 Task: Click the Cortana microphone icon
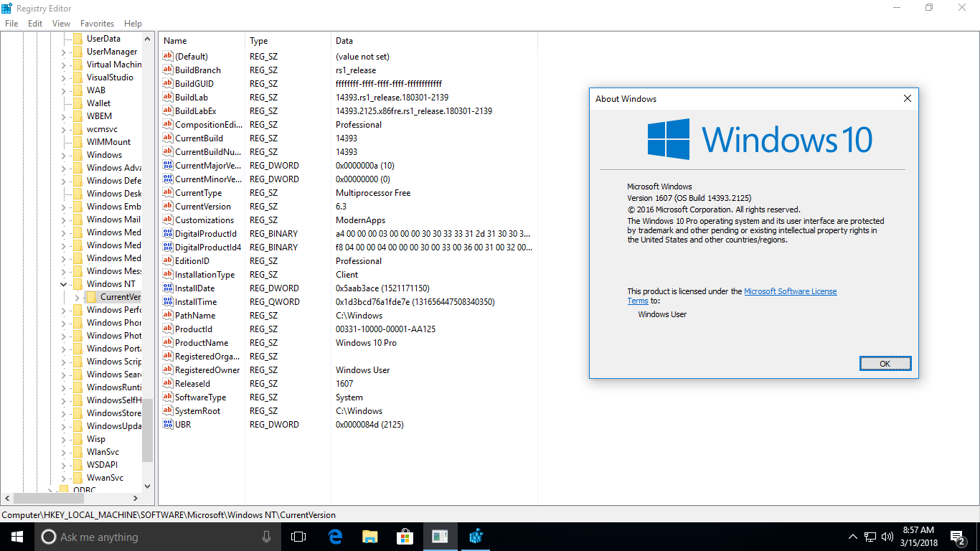point(266,537)
